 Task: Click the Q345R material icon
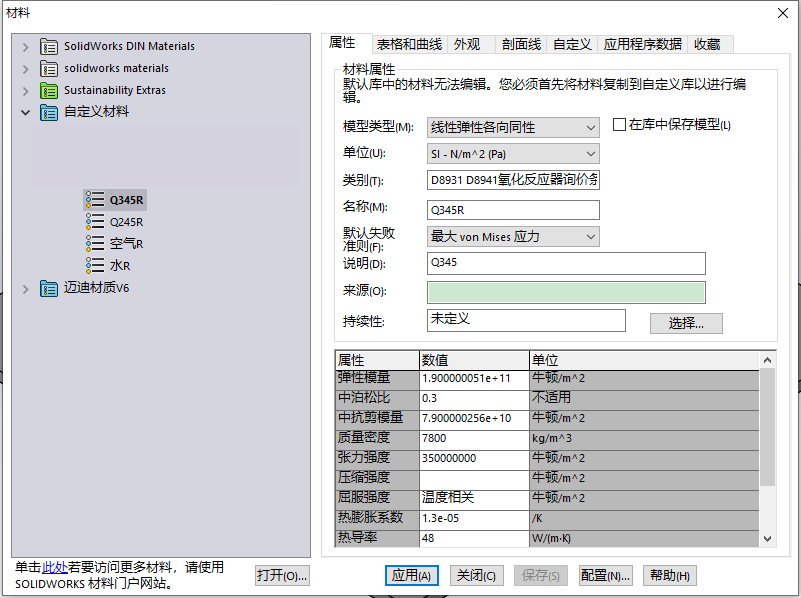(95, 199)
